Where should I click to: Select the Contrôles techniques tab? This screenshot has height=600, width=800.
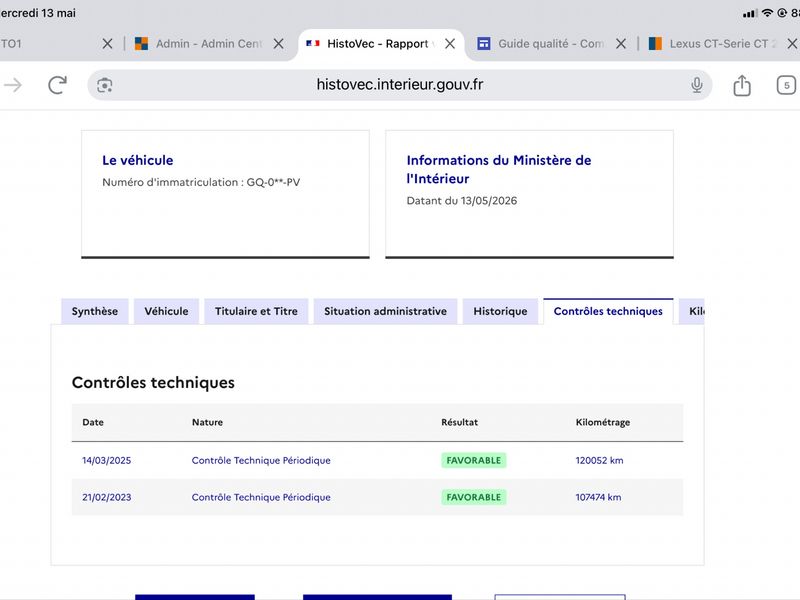click(x=608, y=311)
